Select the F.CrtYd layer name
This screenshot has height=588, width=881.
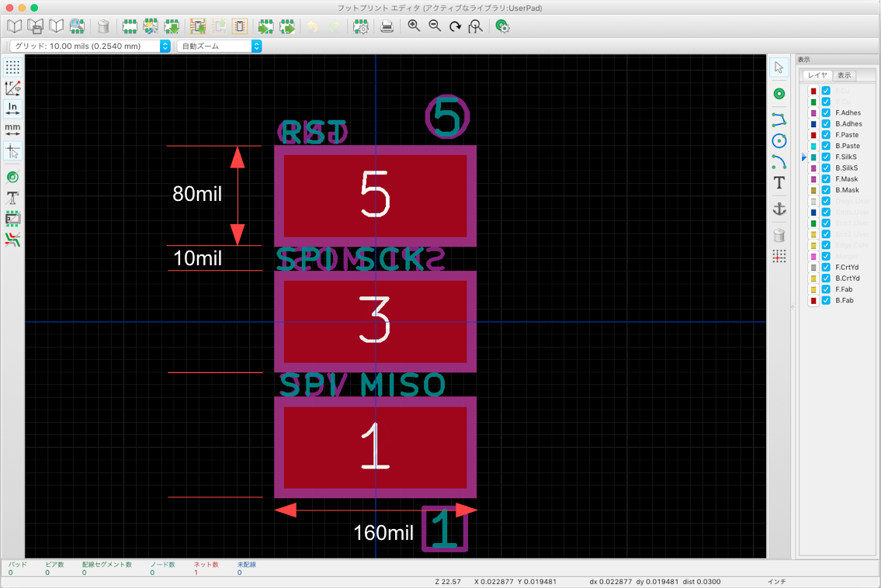click(x=847, y=268)
